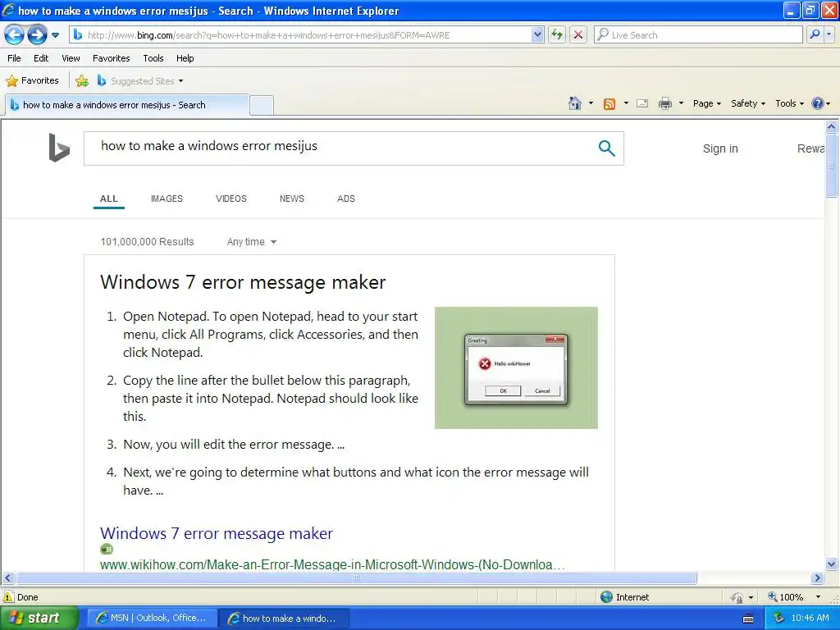Go forward with the Forward arrow button
The width and height of the screenshot is (840, 630).
click(x=37, y=35)
